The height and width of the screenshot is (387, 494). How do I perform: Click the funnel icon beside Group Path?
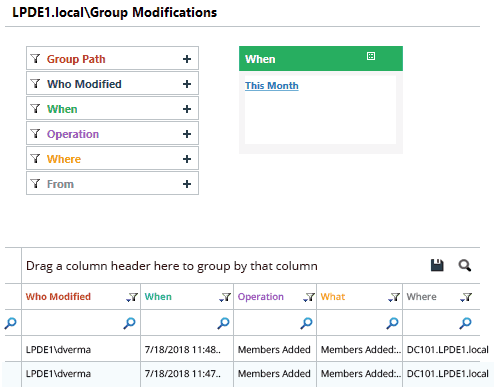(x=35, y=59)
